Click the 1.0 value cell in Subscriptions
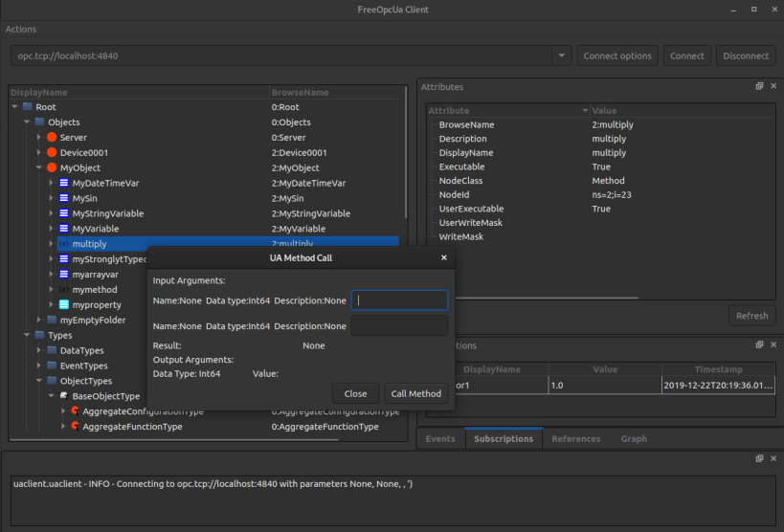The height and width of the screenshot is (532, 784). [x=605, y=385]
